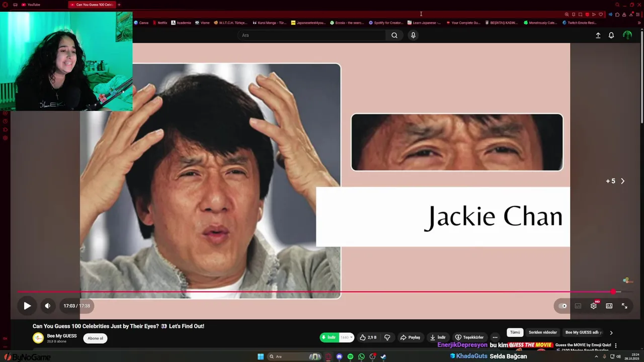Open Opera GX from the taskbar
Viewport: 644px width, 362px height.
pyautogui.click(x=328, y=356)
